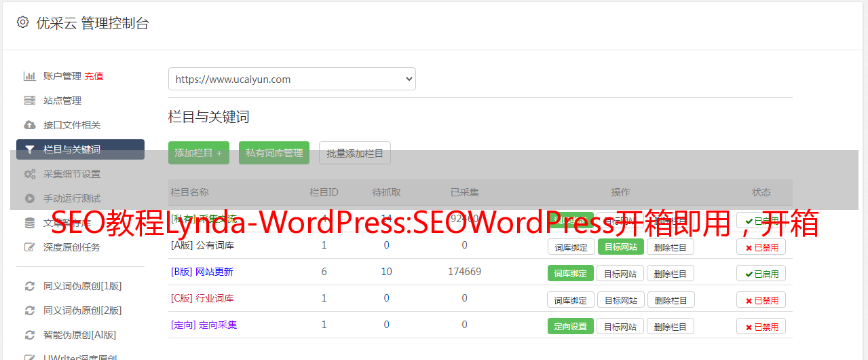Click the server icon for 站点管理
This screenshot has height=360, width=868.
point(29,101)
